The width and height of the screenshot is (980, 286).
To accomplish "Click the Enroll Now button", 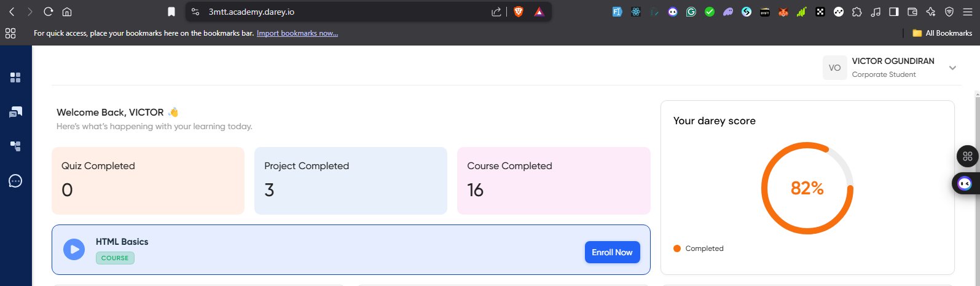I will click(612, 252).
